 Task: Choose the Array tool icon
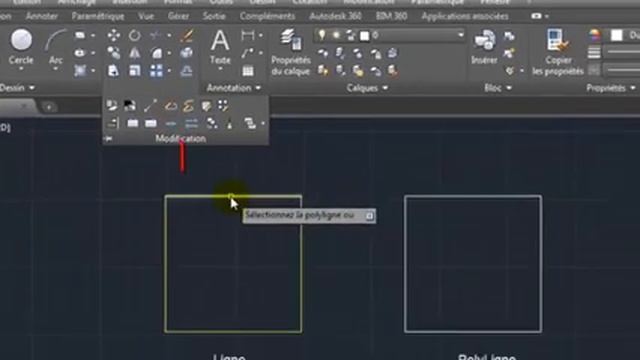pyautogui.click(x=156, y=71)
